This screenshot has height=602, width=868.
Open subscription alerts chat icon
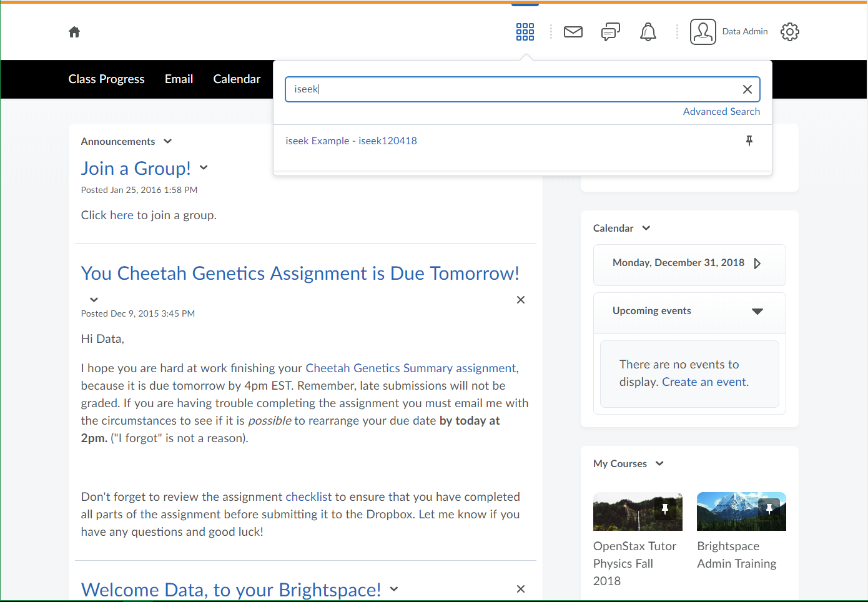610,32
